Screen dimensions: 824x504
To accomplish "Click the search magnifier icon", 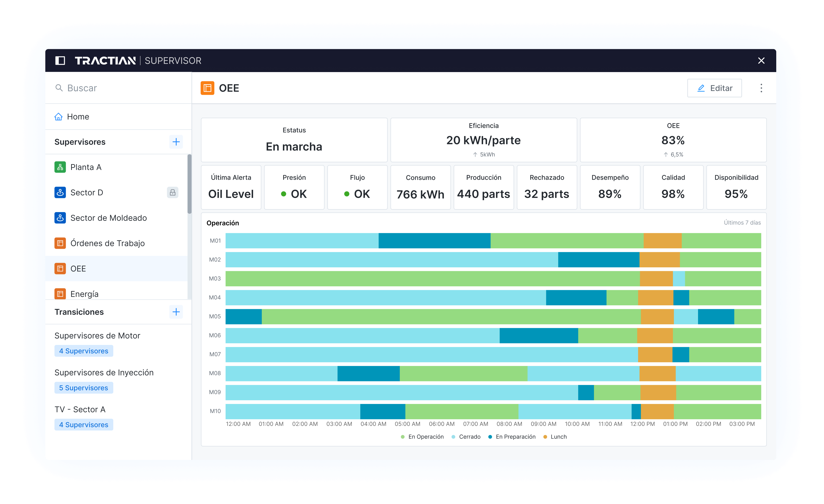I will (x=59, y=88).
